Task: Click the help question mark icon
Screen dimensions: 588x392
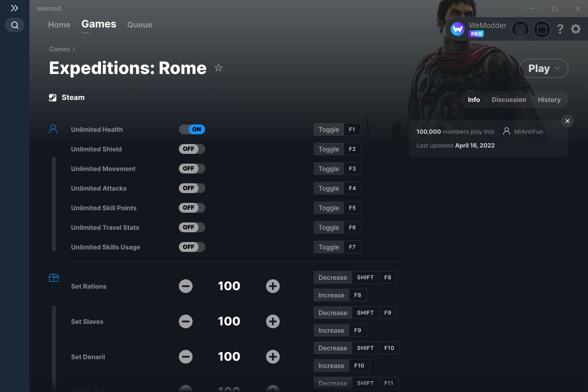Action: click(560, 29)
